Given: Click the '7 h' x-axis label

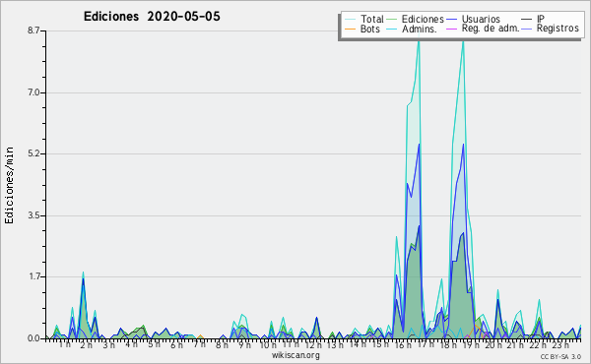Looking at the screenshot, I should pyautogui.click(x=199, y=344).
